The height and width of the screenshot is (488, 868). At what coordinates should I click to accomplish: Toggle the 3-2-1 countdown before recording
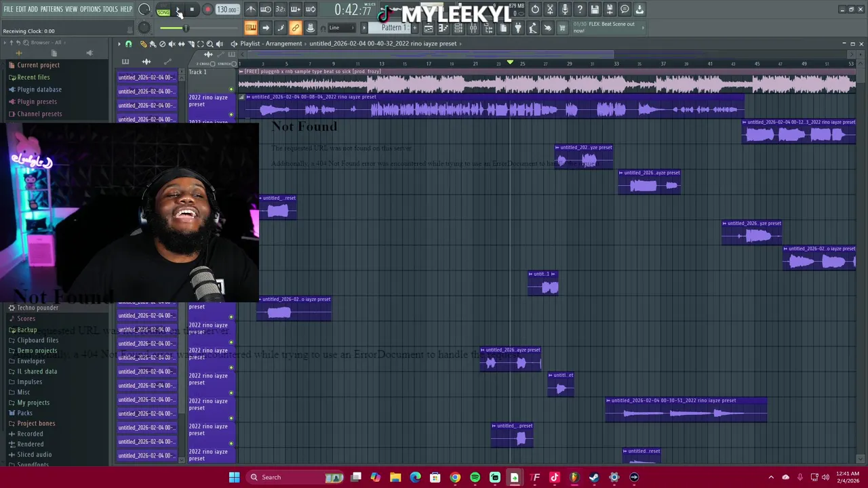tap(280, 9)
